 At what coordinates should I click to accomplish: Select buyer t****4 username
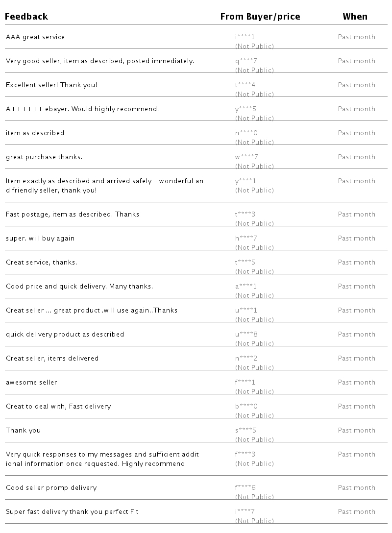[245, 85]
